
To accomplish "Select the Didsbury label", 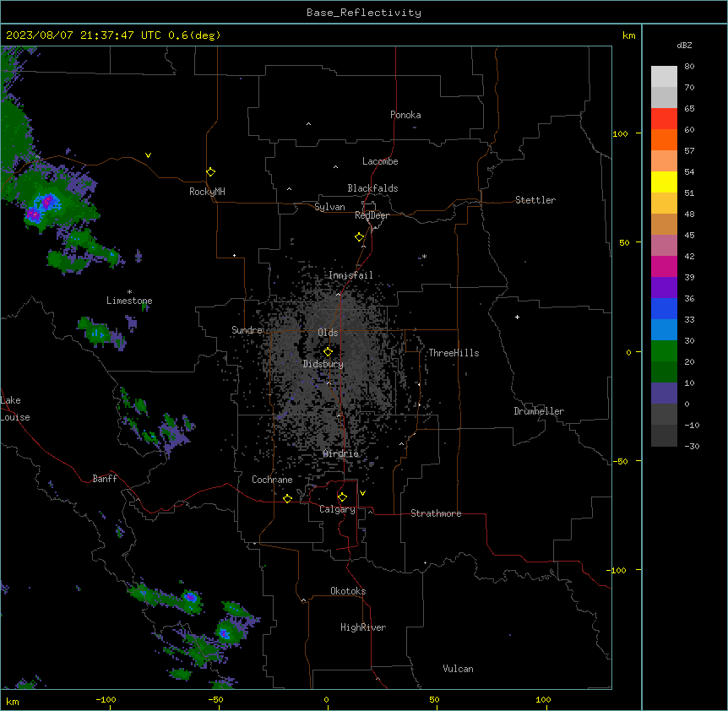I will (323, 364).
